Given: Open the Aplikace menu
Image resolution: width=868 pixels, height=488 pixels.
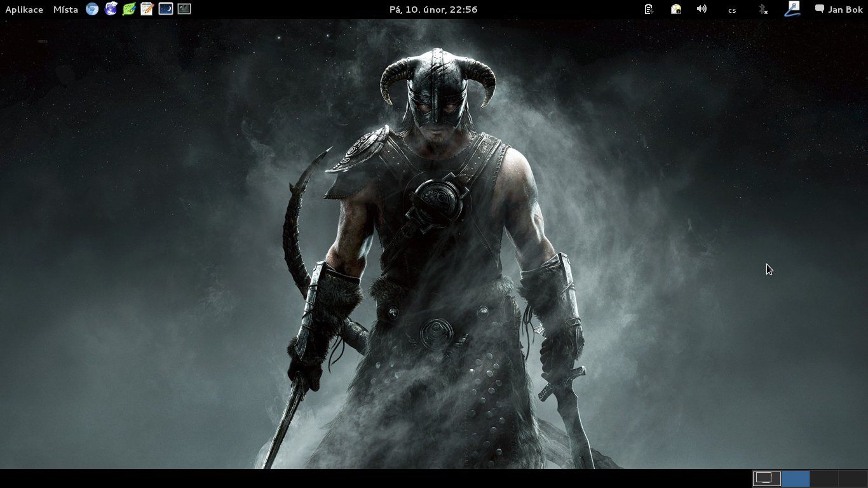Looking at the screenshot, I should click(24, 10).
